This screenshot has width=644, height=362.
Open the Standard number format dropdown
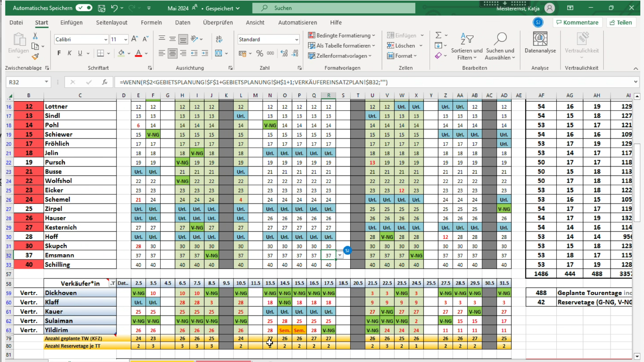click(x=297, y=39)
